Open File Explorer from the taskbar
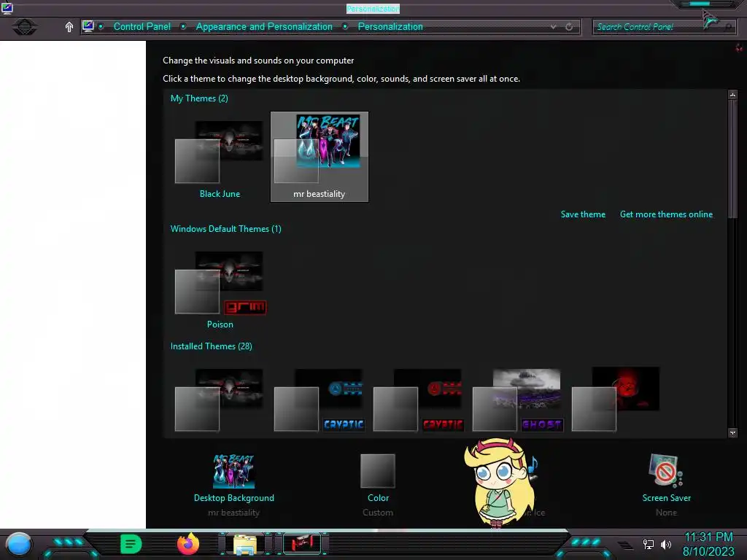Screen dimensions: 747x560 point(245,544)
